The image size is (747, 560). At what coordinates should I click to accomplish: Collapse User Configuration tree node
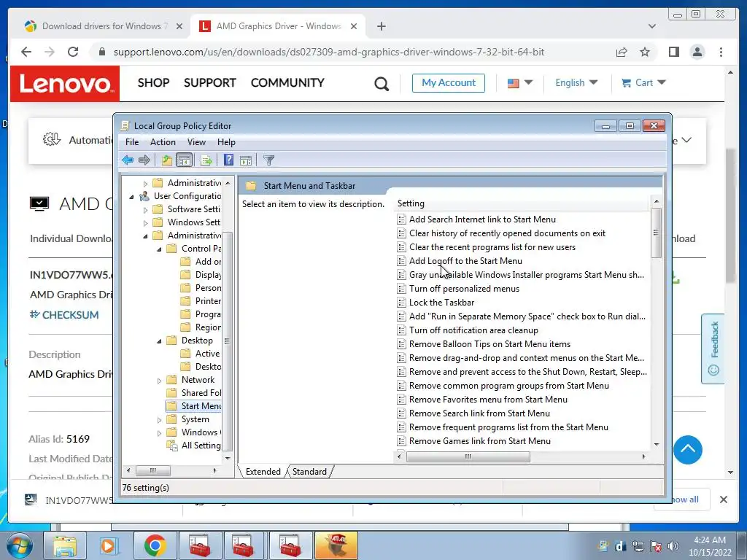(131, 196)
